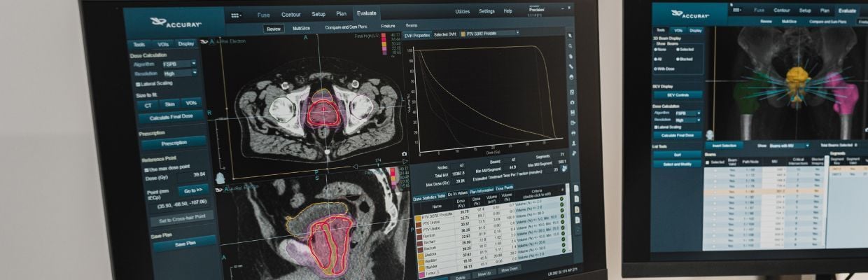The width and height of the screenshot is (868, 280).
Task: Open the Plan tab on left monitor
Action: (x=340, y=13)
